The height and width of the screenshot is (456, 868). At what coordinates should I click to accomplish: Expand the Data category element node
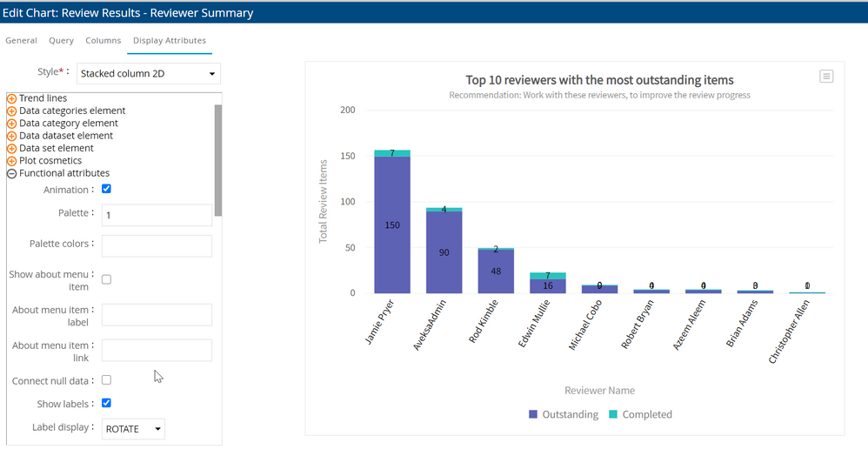click(12, 124)
